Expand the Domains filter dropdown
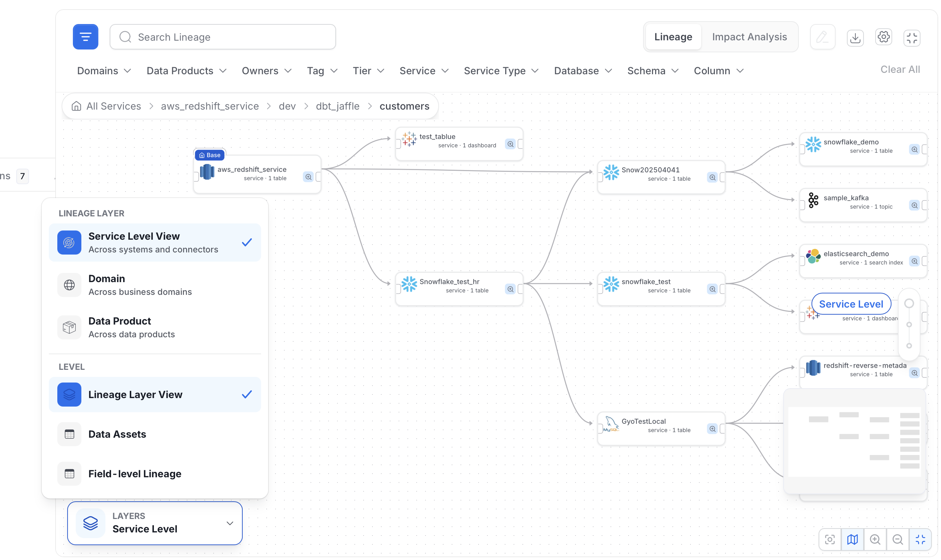 (104, 71)
